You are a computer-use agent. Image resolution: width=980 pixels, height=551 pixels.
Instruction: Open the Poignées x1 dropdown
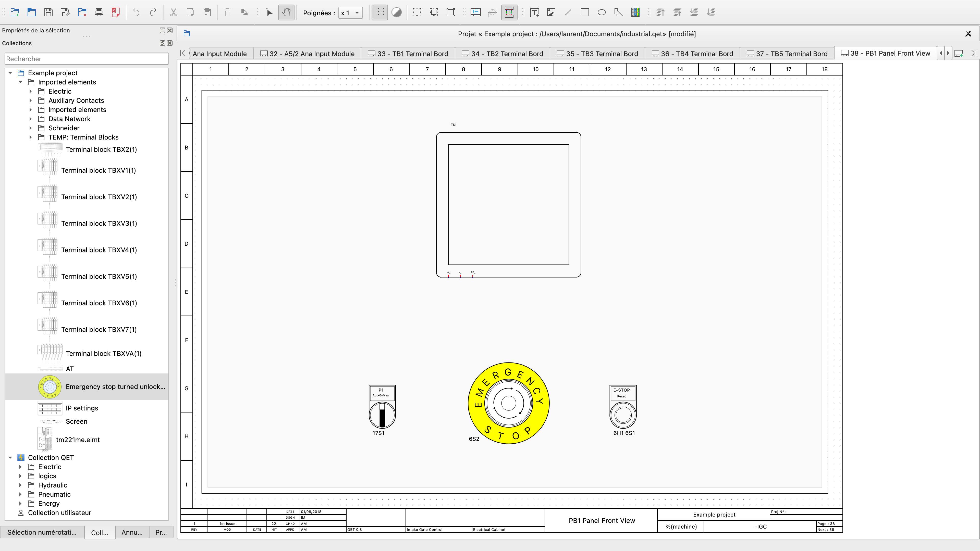(x=350, y=12)
